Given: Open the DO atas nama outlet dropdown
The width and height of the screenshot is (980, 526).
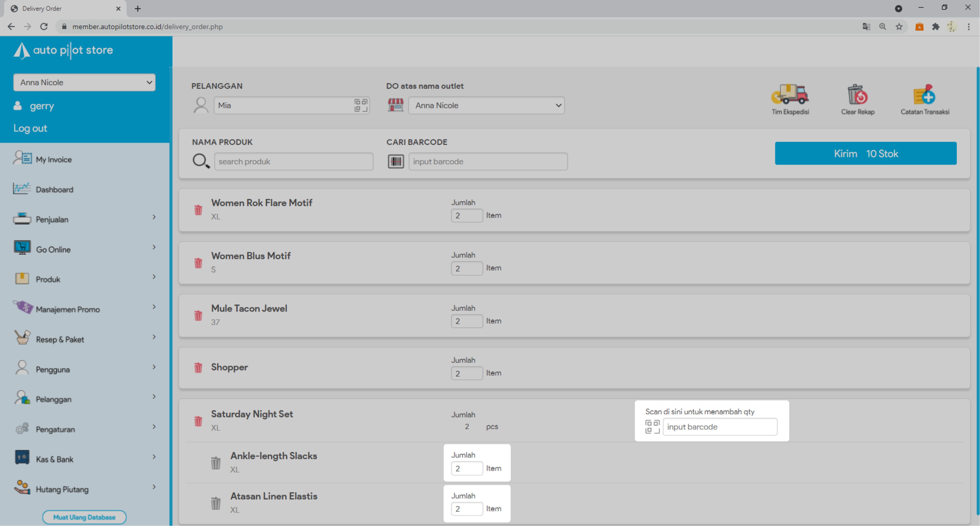Looking at the screenshot, I should tap(486, 105).
